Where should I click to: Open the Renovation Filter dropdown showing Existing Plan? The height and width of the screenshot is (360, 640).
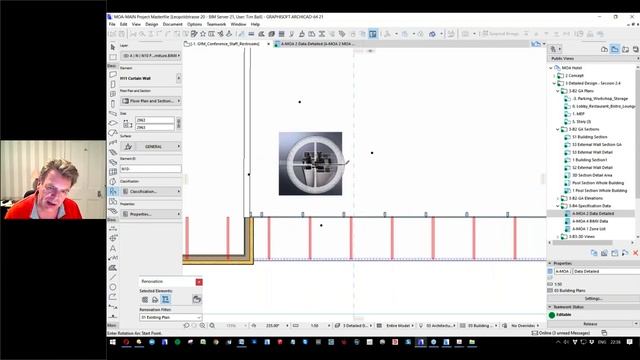pos(171,317)
